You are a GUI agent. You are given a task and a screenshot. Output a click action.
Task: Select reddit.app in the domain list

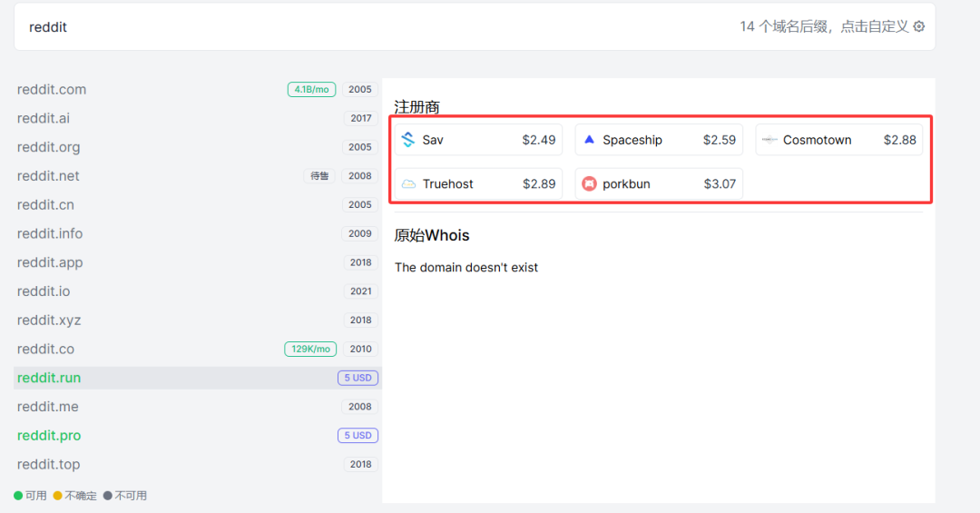point(198,262)
